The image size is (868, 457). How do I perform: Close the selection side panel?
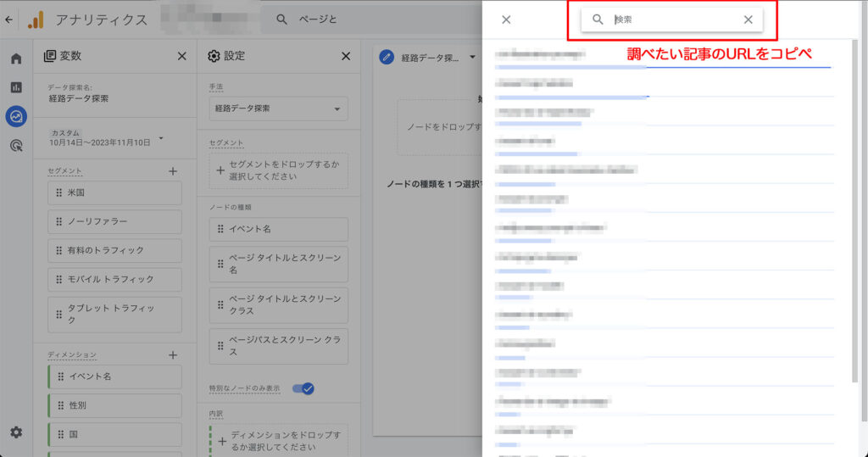506,20
